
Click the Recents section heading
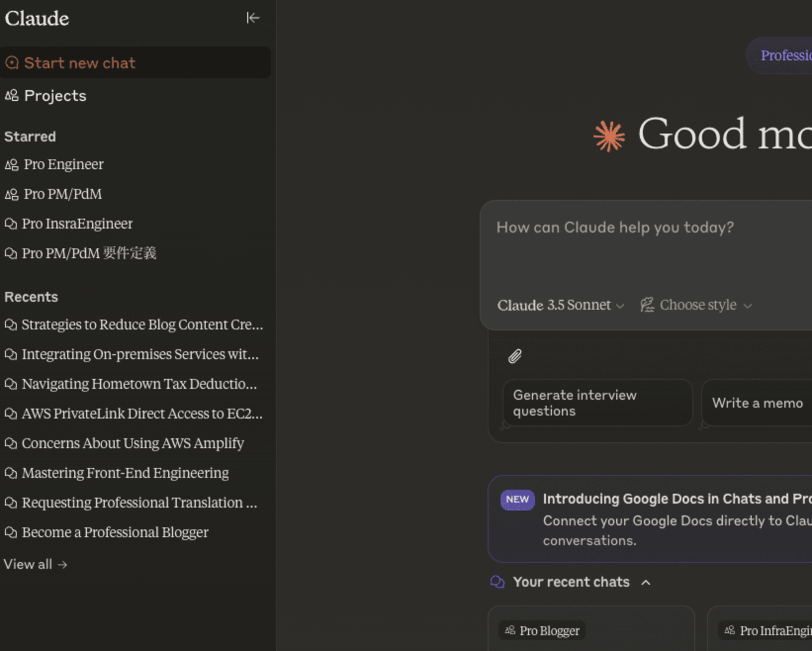coord(31,297)
